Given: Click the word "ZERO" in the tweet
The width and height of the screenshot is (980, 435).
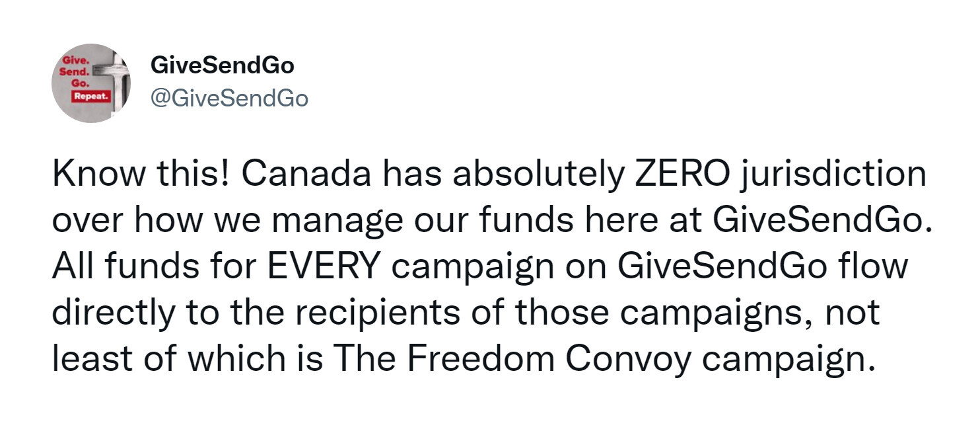Looking at the screenshot, I should click(x=683, y=174).
